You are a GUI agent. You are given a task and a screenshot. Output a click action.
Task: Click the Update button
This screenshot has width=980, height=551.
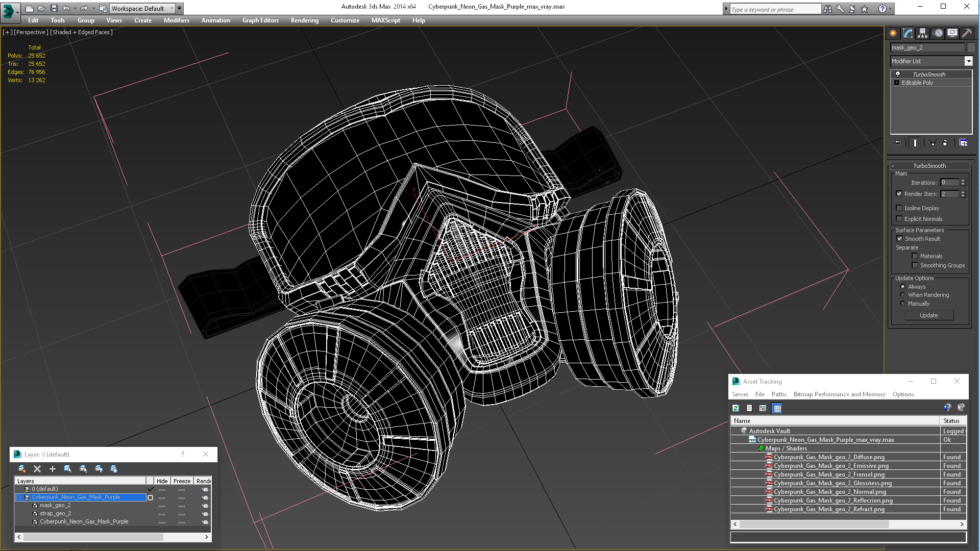[928, 315]
